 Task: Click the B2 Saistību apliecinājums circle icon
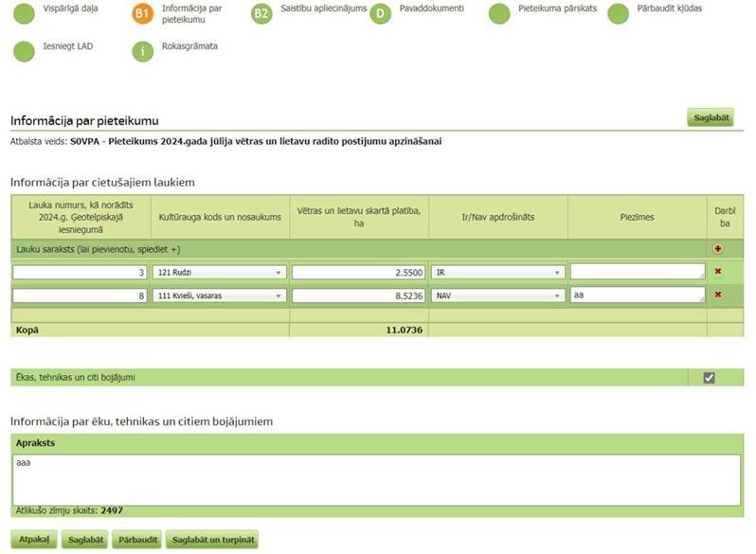[261, 14]
